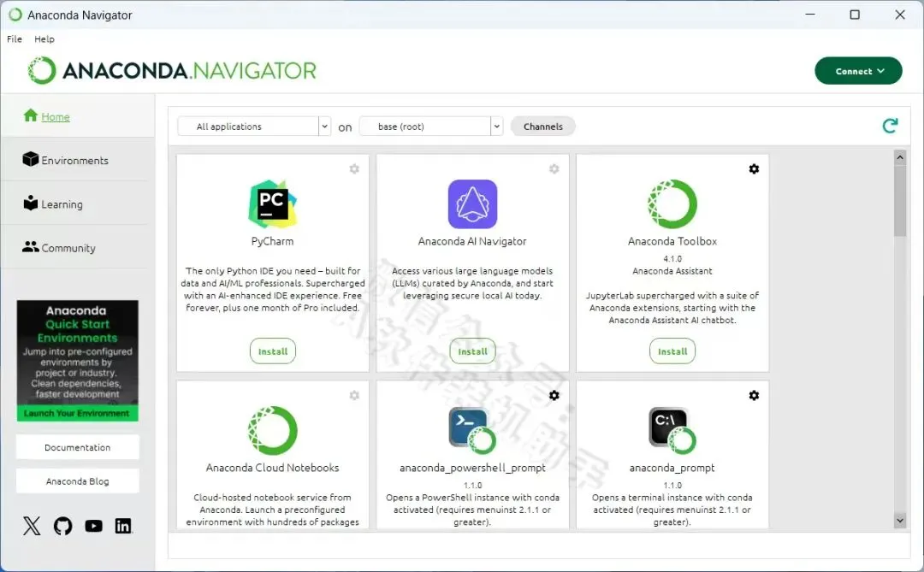Open gear options on Anaconda AI Navigator card

pos(554,169)
